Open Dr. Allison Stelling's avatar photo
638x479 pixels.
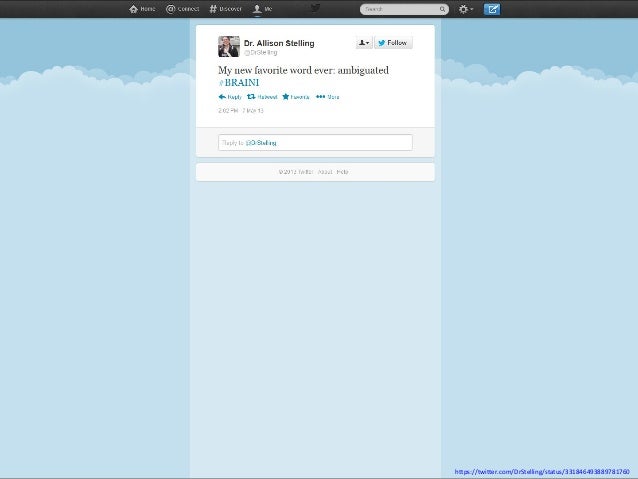[229, 46]
